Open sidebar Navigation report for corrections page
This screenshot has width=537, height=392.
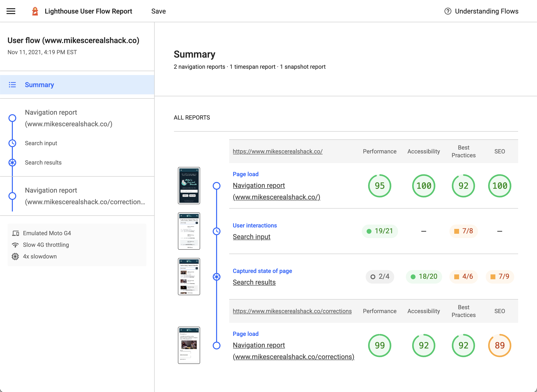tap(85, 196)
